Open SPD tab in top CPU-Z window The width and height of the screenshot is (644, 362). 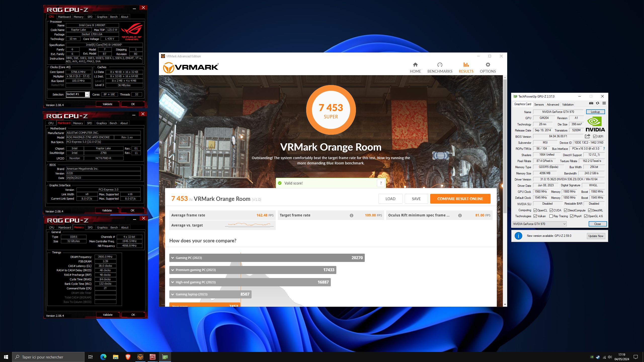90,17
